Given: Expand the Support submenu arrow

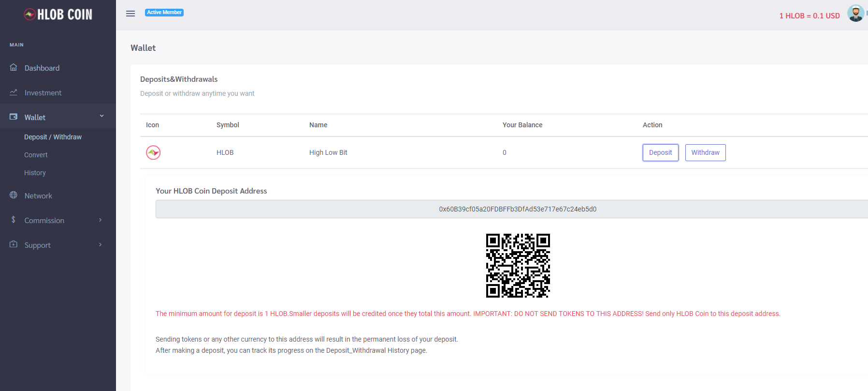Looking at the screenshot, I should (101, 245).
